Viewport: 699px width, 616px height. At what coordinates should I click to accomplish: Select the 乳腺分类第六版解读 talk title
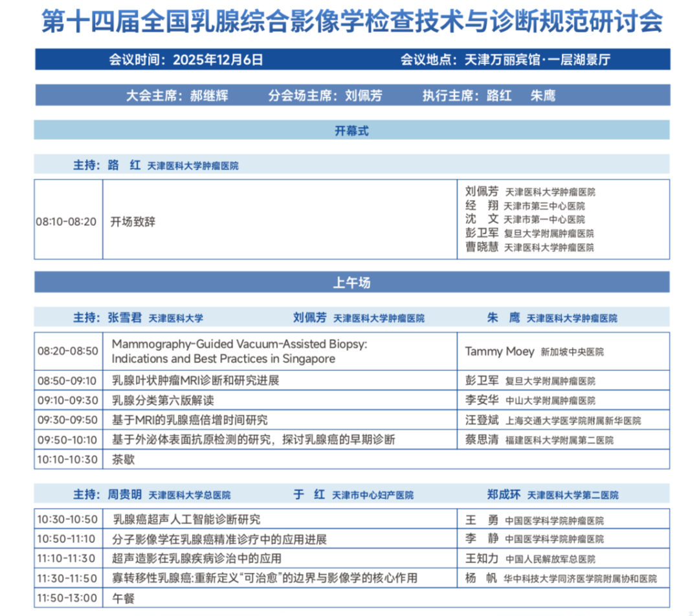tap(164, 400)
